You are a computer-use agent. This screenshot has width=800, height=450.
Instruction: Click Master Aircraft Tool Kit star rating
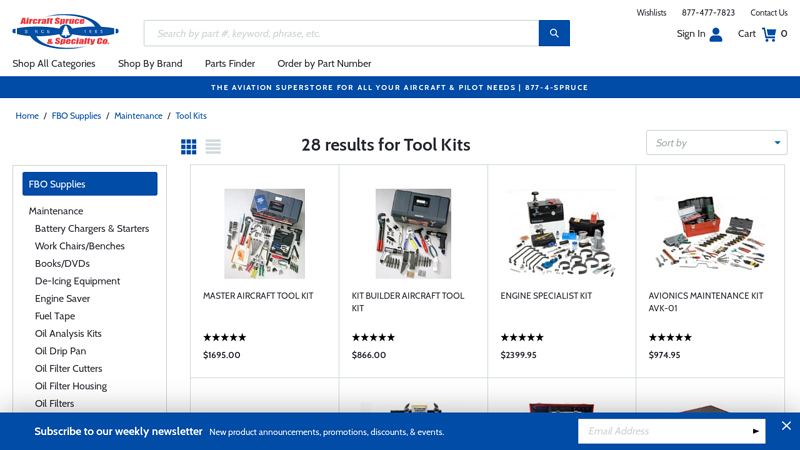click(x=224, y=337)
